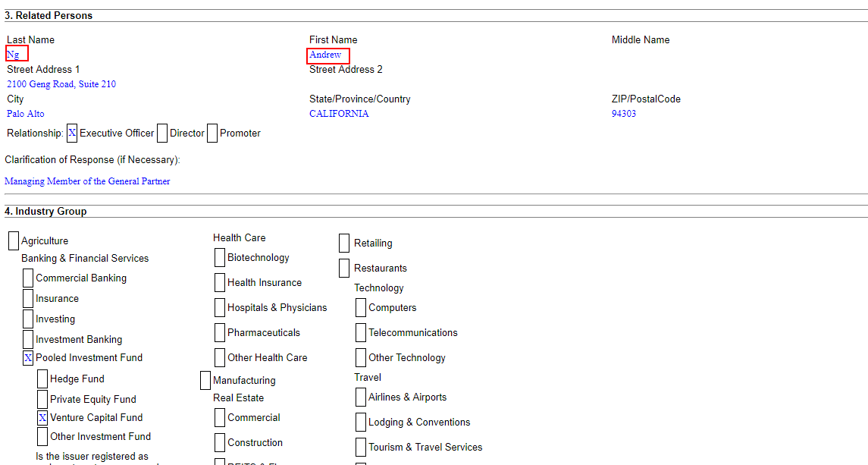The width and height of the screenshot is (868, 465).
Task: Check the Retailing checkbox
Action: click(x=344, y=243)
